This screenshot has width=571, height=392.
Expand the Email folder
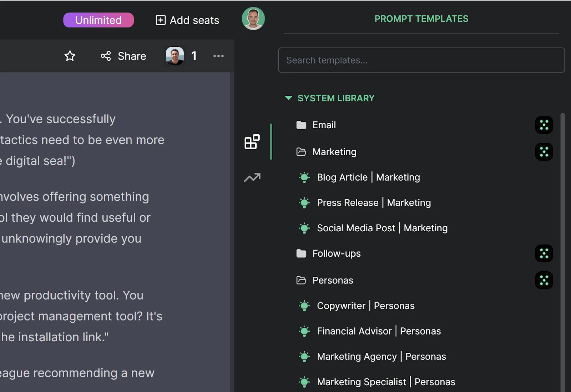coord(324,125)
